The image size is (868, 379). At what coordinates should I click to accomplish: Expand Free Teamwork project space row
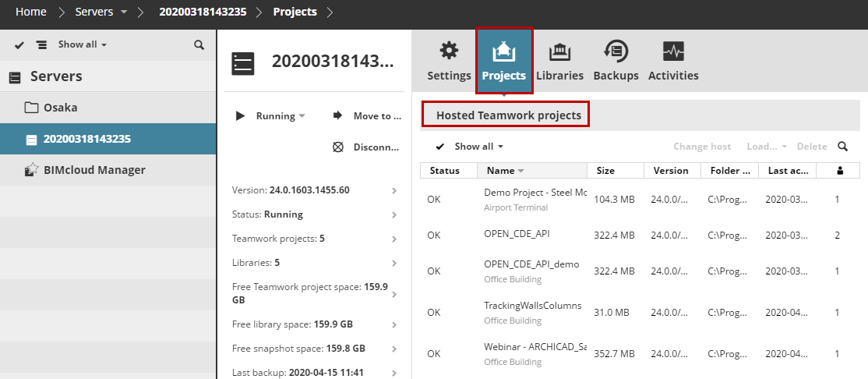pos(315,294)
